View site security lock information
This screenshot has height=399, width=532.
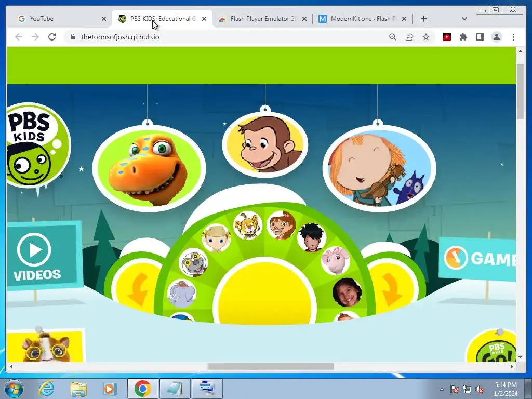[73, 37]
